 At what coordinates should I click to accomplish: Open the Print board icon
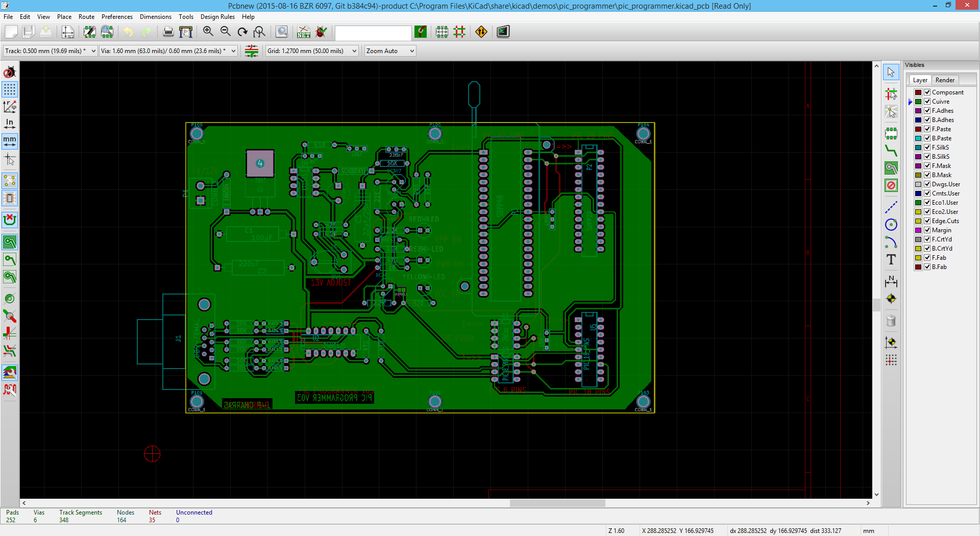[168, 32]
